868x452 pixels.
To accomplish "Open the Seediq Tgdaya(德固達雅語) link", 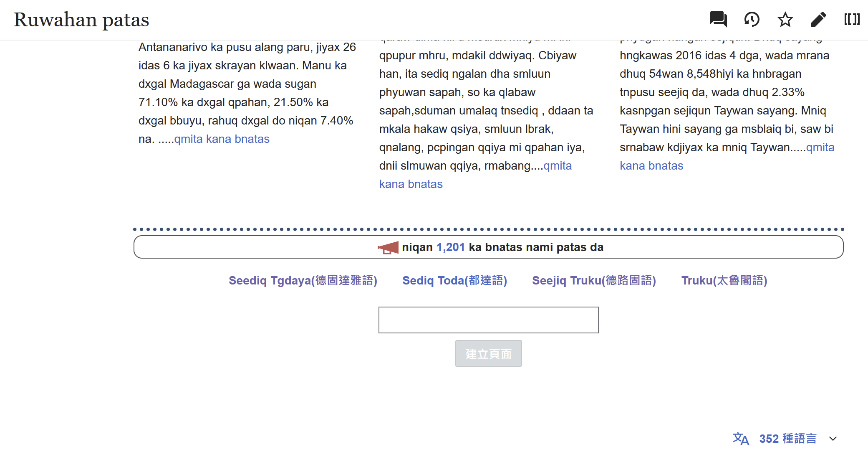I will 303,280.
